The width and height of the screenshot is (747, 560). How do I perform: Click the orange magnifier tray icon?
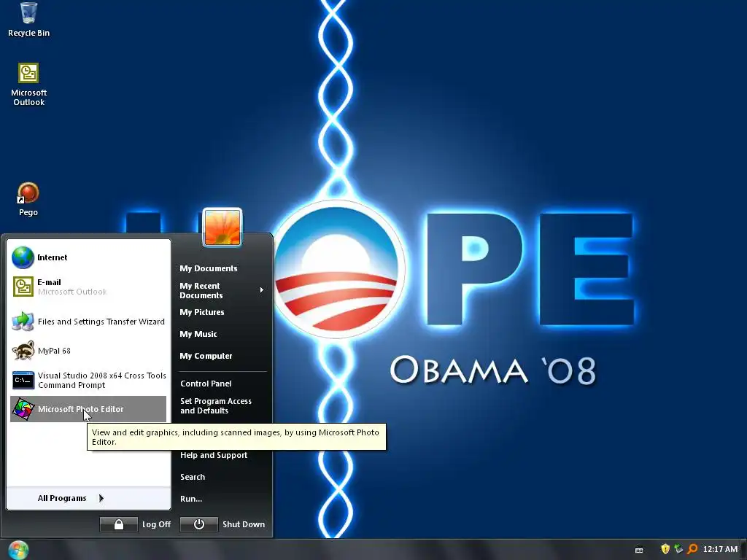click(693, 549)
